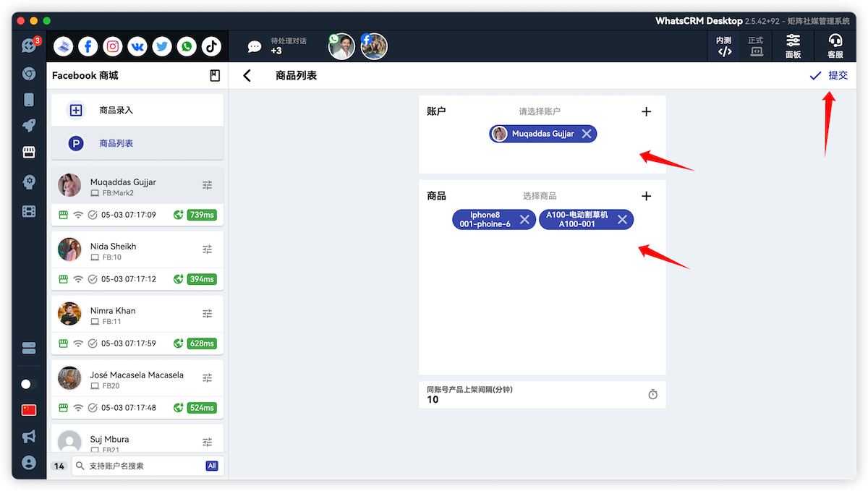The height and width of the screenshot is (491, 868).
Task: Open the 客服 headset support icon
Action: pos(835,45)
